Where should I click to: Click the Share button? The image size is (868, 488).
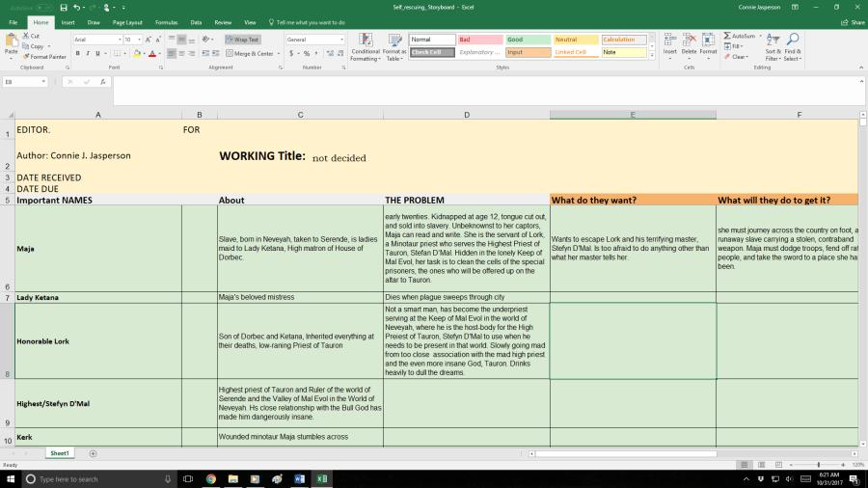pyautogui.click(x=854, y=21)
